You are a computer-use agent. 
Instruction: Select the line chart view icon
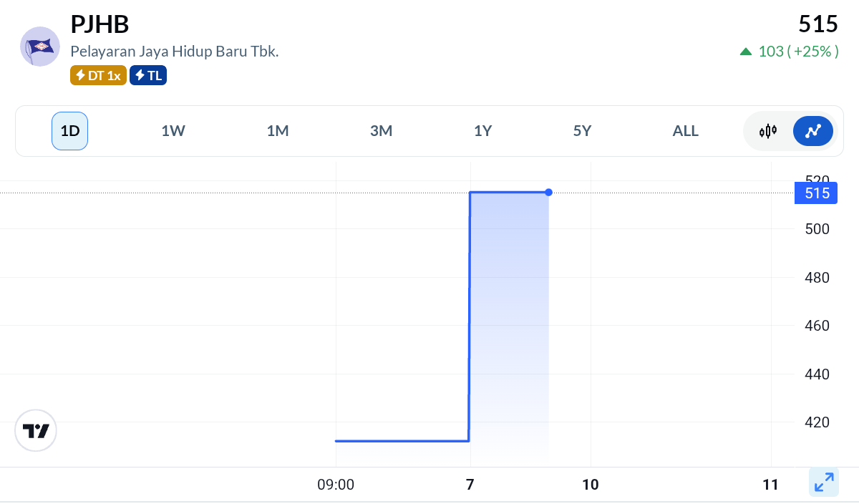[x=812, y=131]
